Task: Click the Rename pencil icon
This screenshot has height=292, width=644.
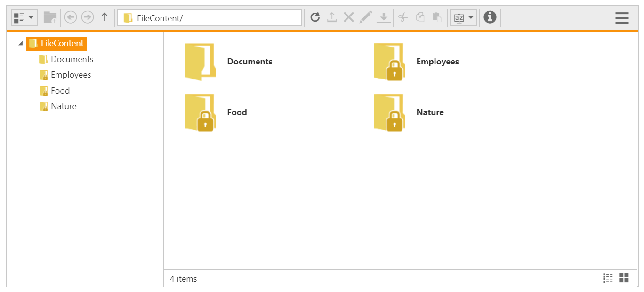Action: coord(366,17)
